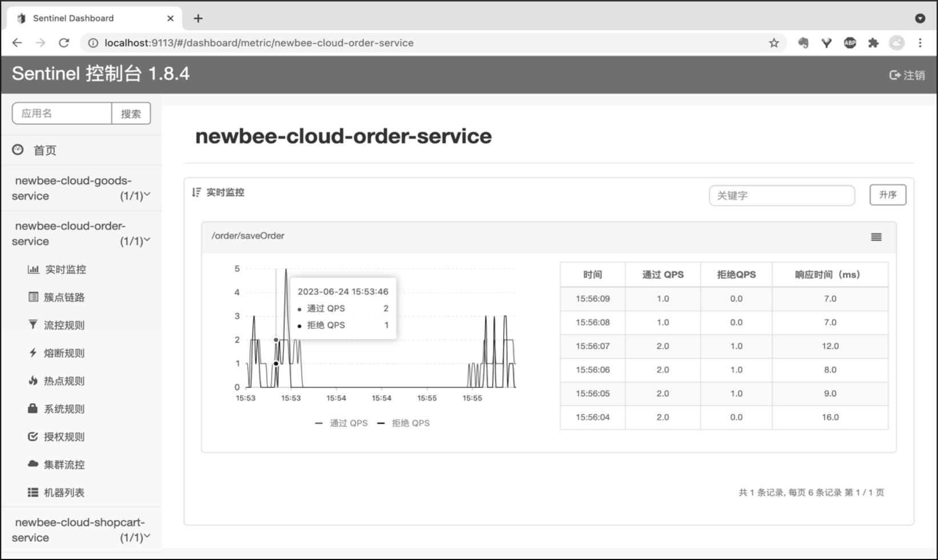This screenshot has height=560, width=938.
Task: Collapse newbee-cloud-order-service chevron
Action: (x=147, y=240)
